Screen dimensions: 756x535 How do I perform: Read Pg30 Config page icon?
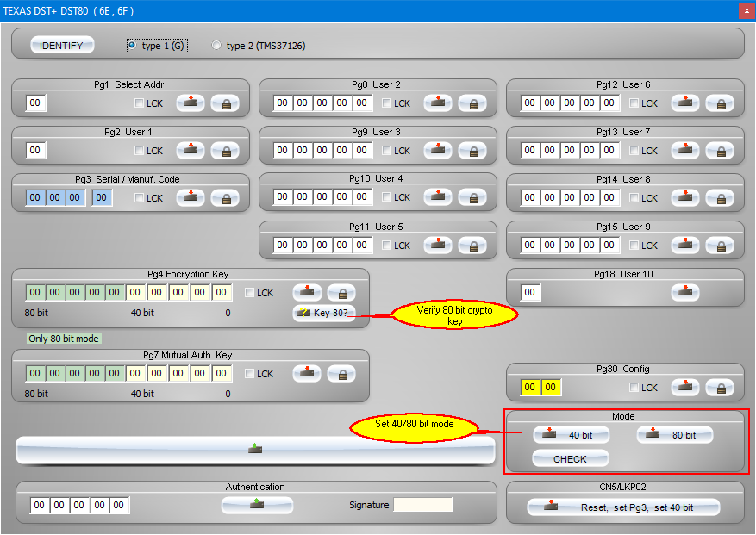tap(685, 387)
